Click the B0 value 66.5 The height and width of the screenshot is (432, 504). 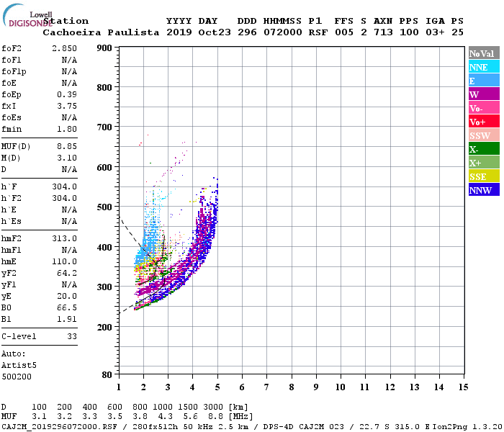click(x=67, y=307)
